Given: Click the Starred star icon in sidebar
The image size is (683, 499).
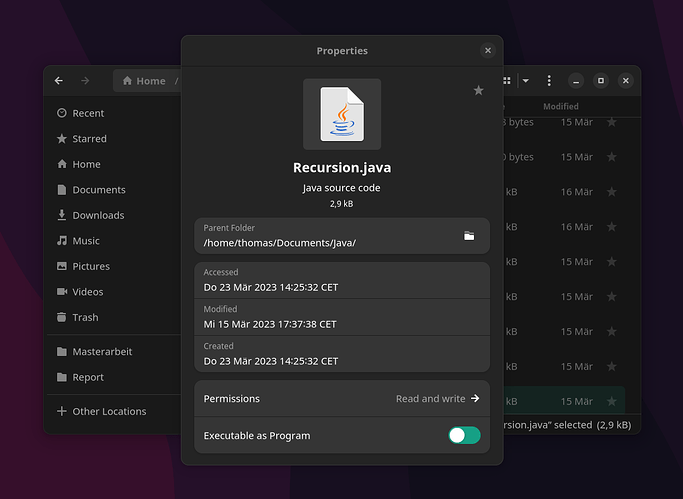Looking at the screenshot, I should tap(62, 138).
